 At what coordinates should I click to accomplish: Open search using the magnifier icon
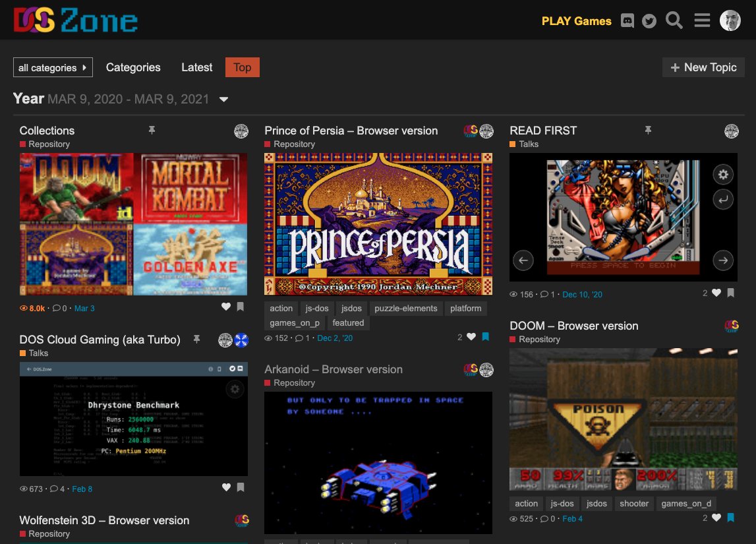point(674,20)
